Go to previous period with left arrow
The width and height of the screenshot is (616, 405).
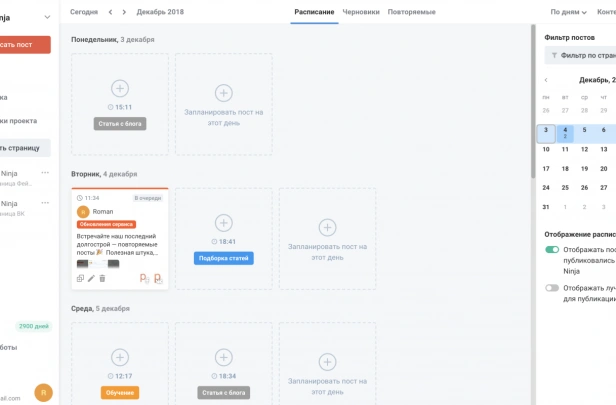(x=110, y=12)
